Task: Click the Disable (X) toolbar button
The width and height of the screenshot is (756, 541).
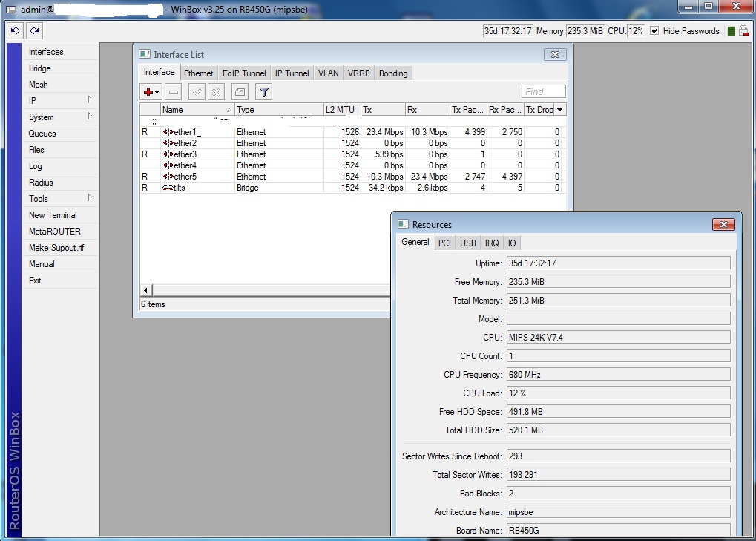Action: pos(217,91)
